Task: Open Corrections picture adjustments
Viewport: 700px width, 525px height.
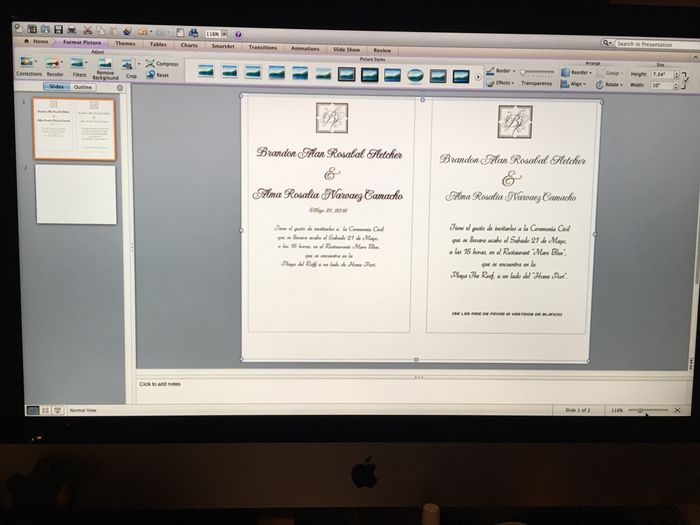Action: click(29, 66)
